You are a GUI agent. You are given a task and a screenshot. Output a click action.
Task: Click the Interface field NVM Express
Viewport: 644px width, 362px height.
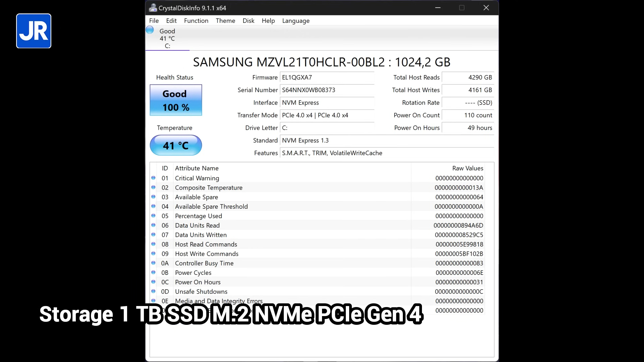tap(327, 103)
